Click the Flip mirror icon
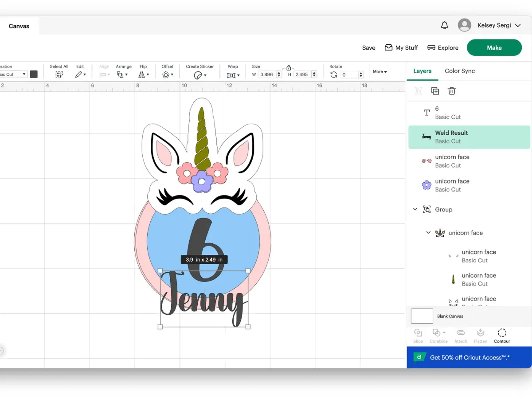 pos(141,75)
